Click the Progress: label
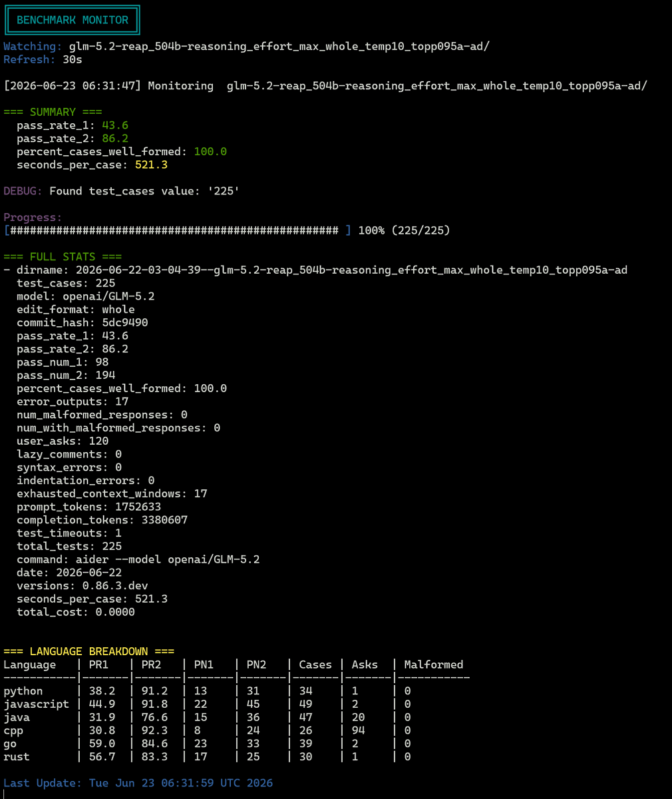 pos(33,218)
